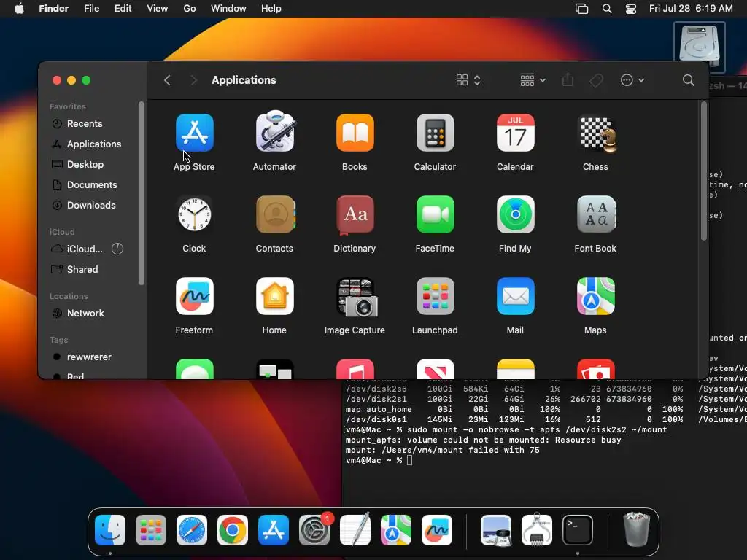Select the Books app icon
The image size is (747, 560).
[x=355, y=133]
